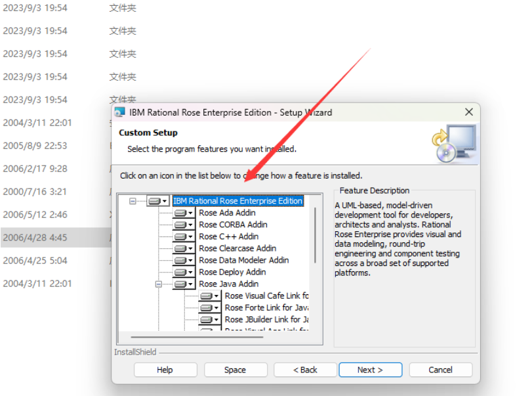Click the Setup Wizard title bar icon

click(119, 112)
